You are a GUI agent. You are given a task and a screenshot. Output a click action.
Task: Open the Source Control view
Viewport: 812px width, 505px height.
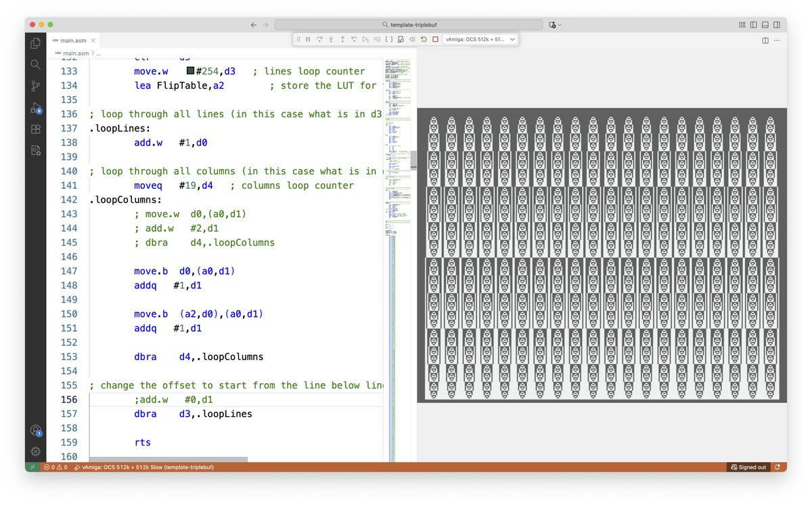[x=35, y=87]
